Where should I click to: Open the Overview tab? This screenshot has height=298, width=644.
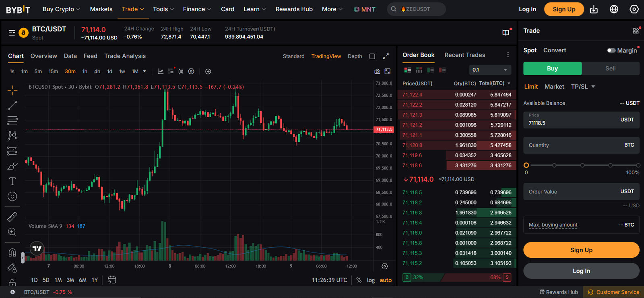pyautogui.click(x=43, y=56)
